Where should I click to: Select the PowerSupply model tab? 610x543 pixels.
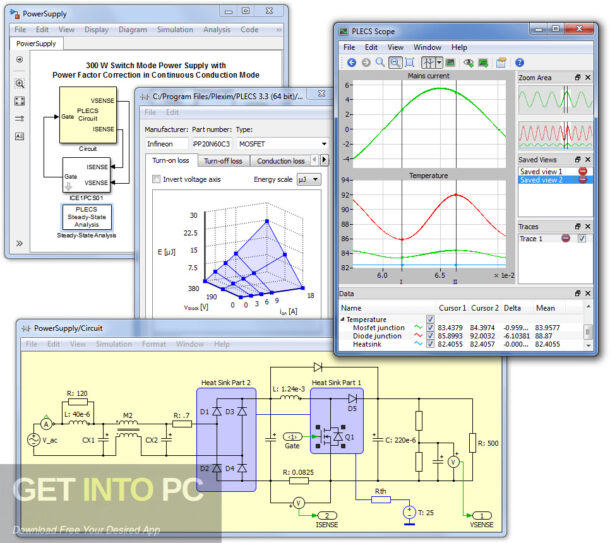(x=36, y=44)
